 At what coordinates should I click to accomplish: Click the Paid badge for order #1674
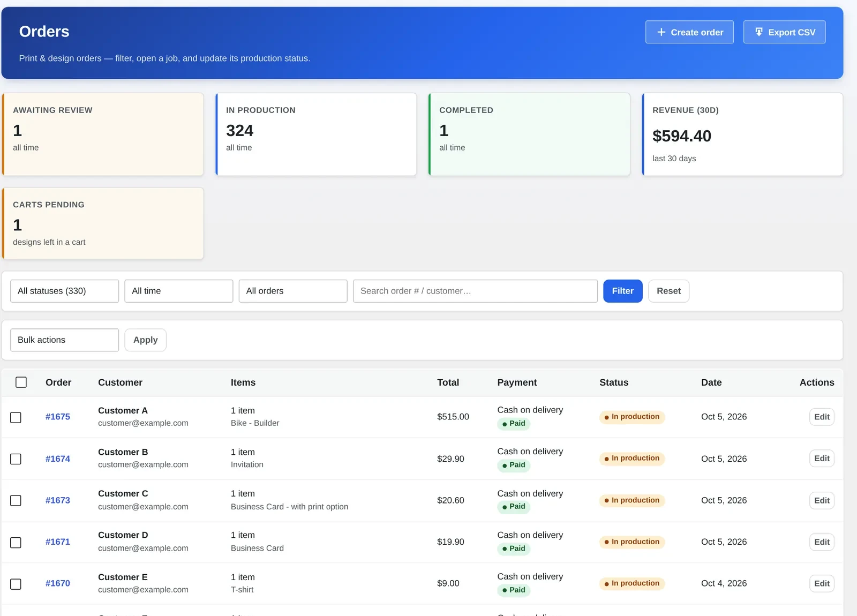tap(514, 465)
